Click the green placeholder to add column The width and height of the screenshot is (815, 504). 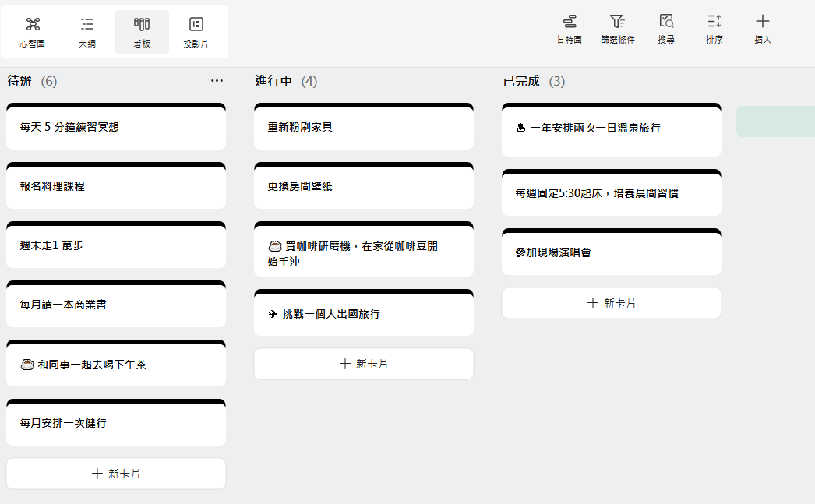click(x=775, y=122)
